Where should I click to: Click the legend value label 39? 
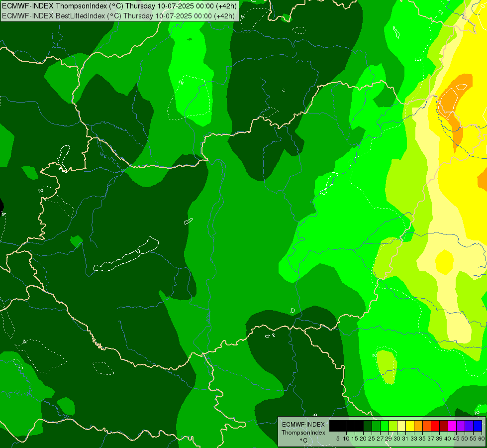(439, 439)
